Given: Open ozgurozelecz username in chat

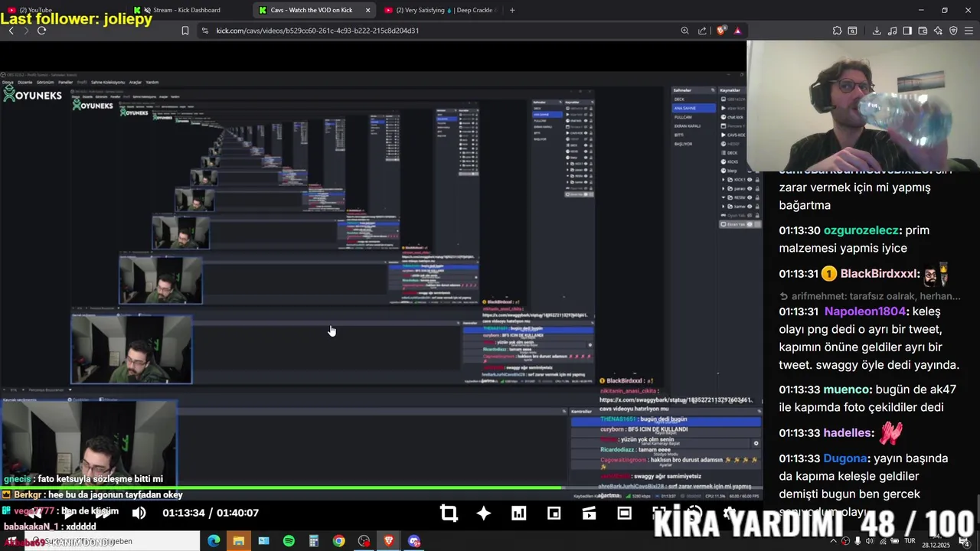Looking at the screenshot, I should 861,230.
